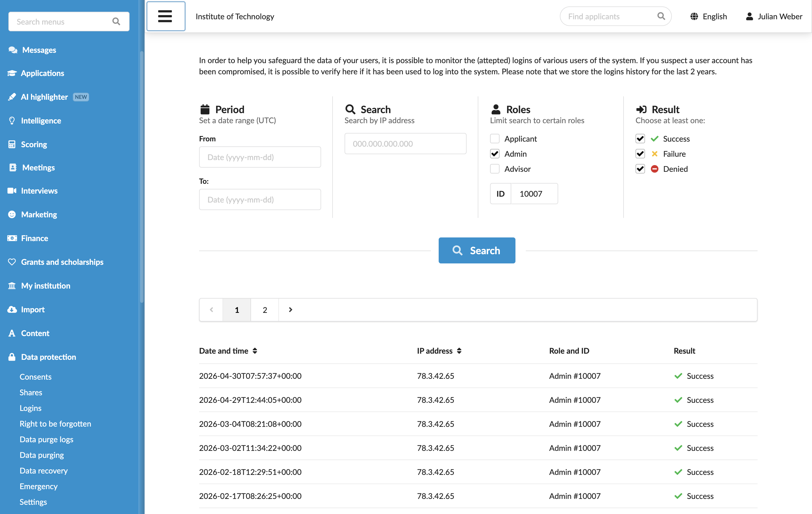This screenshot has width=812, height=514.
Task: Open Data purging submenu link
Action: click(x=42, y=455)
